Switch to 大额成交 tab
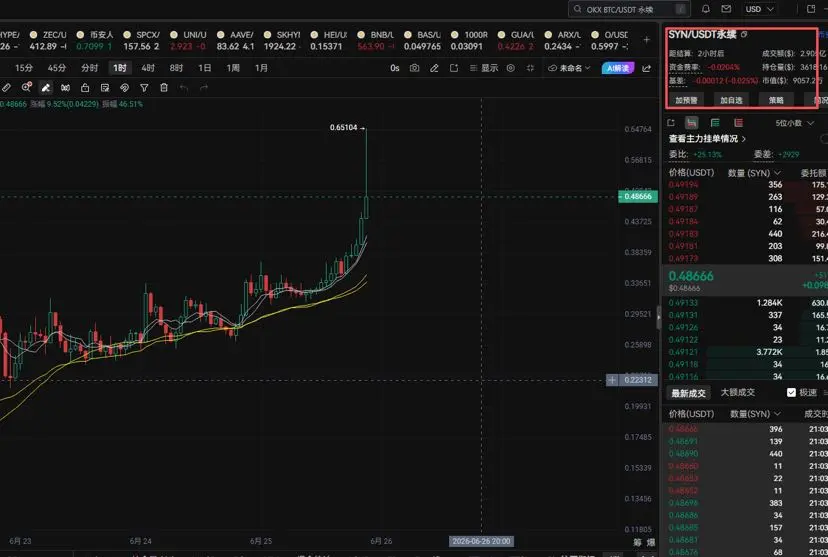Viewport: 828px width, 557px height. (x=738, y=392)
